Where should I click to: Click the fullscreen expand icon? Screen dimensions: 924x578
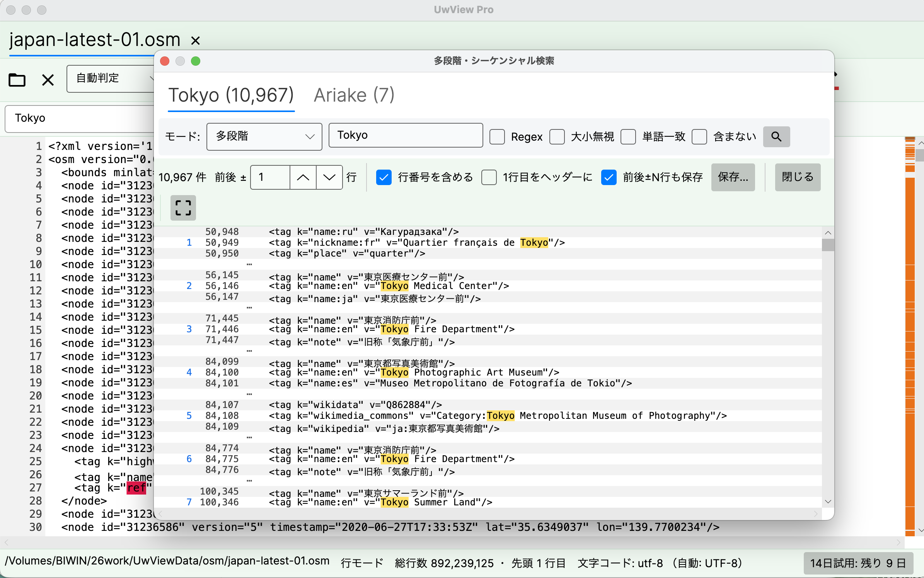pos(183,208)
